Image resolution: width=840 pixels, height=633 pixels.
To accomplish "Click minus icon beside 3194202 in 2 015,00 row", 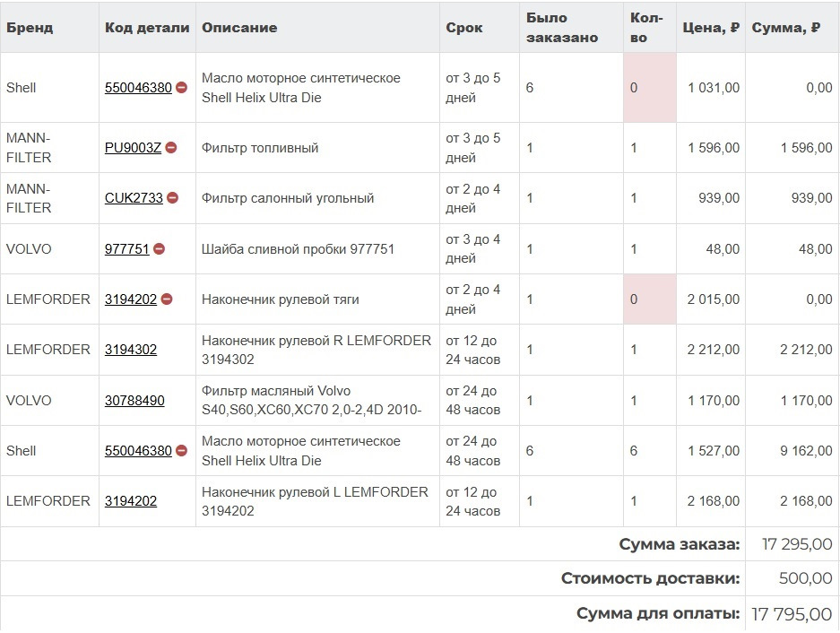I will [x=167, y=299].
